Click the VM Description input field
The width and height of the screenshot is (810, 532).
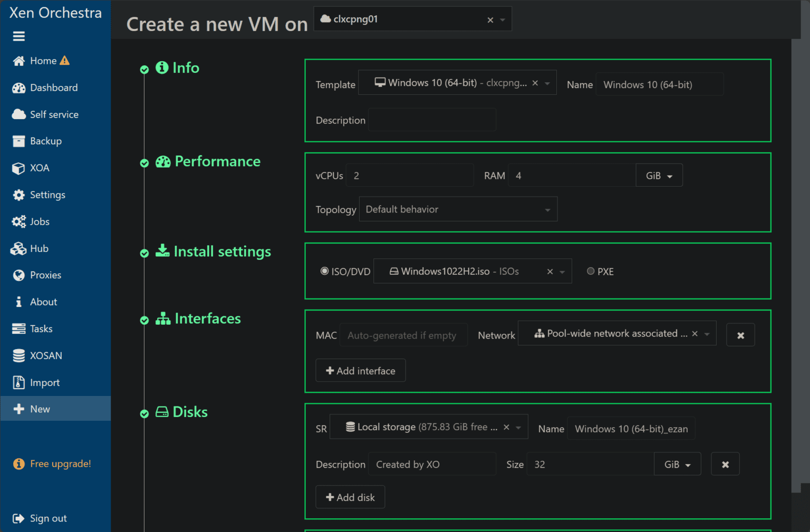[432, 120]
